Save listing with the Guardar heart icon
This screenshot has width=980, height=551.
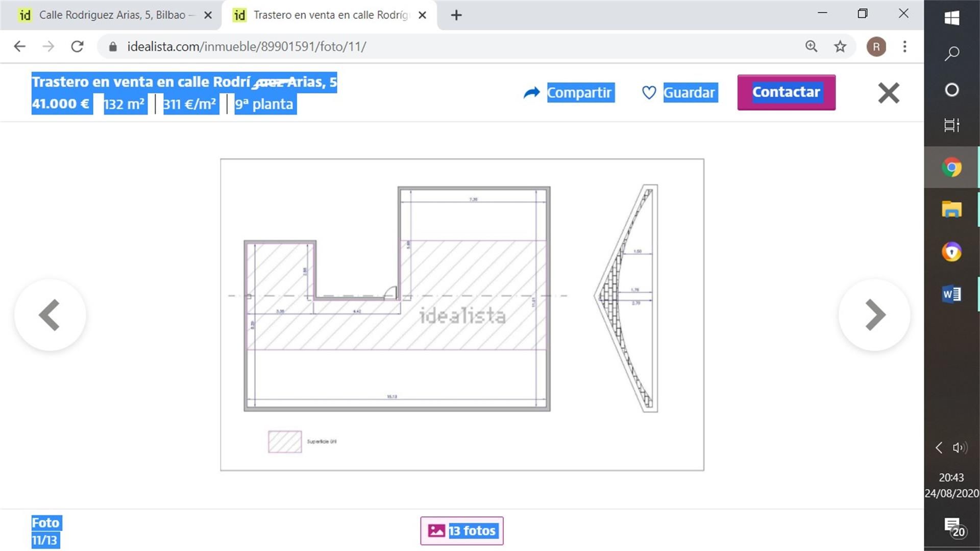click(x=648, y=92)
